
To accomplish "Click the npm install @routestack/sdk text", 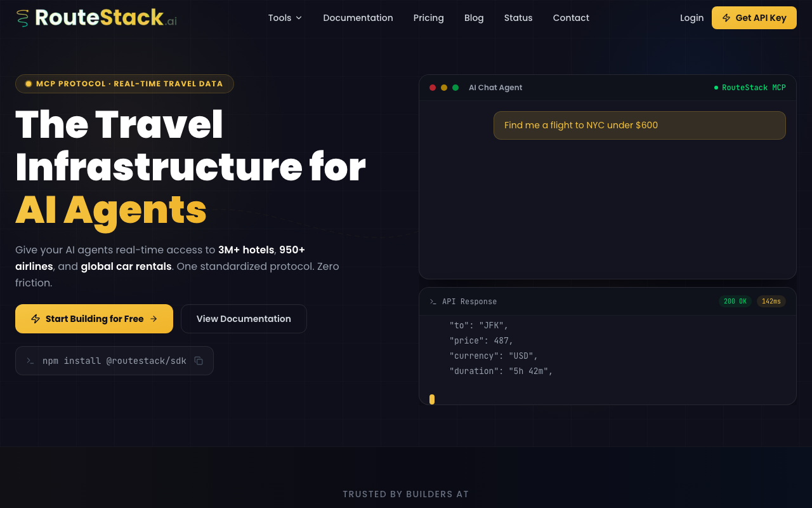I will (114, 361).
